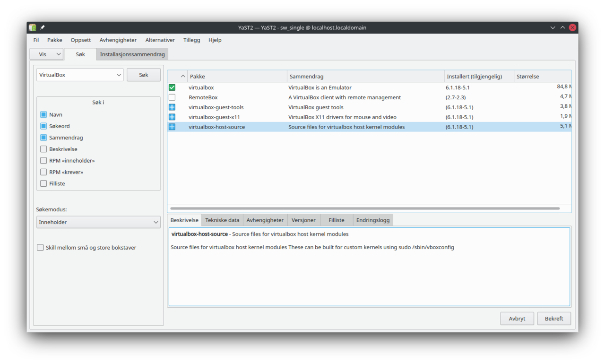
Task: Enable the Beskrivelse search checkbox
Action: tap(43, 149)
